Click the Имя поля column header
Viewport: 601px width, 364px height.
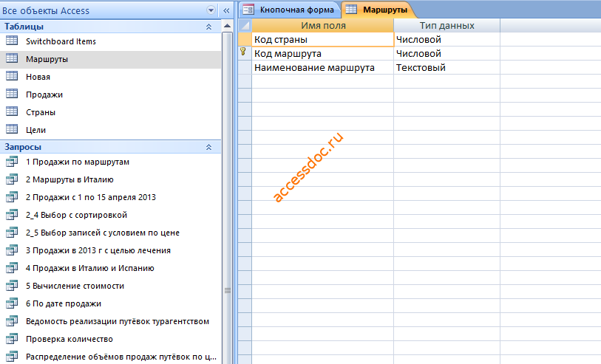point(323,26)
